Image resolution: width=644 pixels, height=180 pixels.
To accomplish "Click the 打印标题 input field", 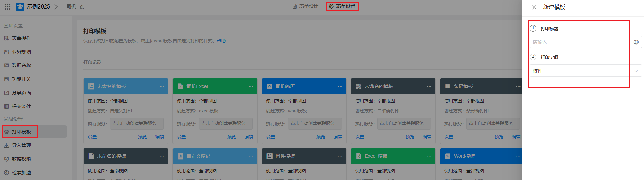I will click(x=579, y=42).
